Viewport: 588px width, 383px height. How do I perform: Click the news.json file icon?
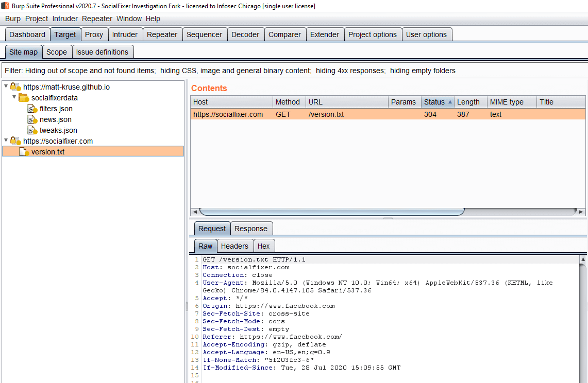(x=32, y=119)
